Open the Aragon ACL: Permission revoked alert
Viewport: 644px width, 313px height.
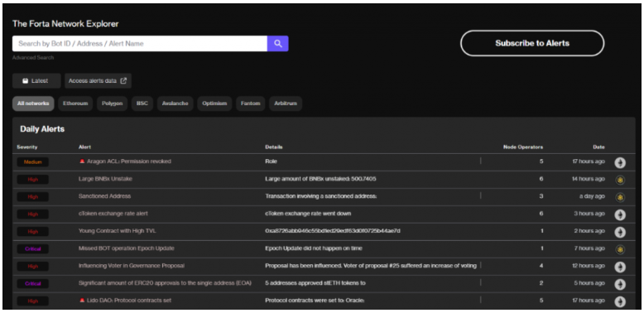point(129,161)
